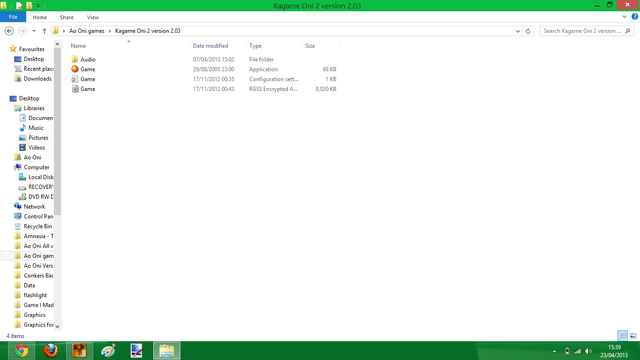Image resolution: width=640 pixels, height=360 pixels.
Task: Launch Google Chrome from taskbar
Action: [21, 351]
